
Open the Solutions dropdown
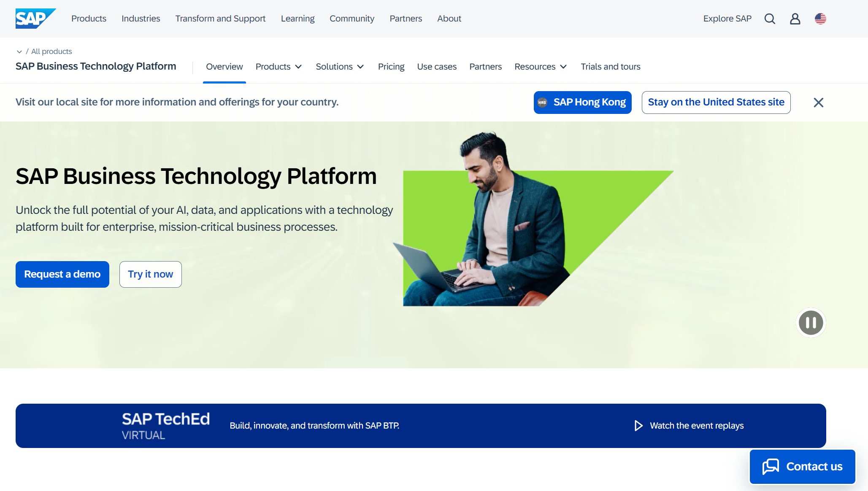click(339, 67)
